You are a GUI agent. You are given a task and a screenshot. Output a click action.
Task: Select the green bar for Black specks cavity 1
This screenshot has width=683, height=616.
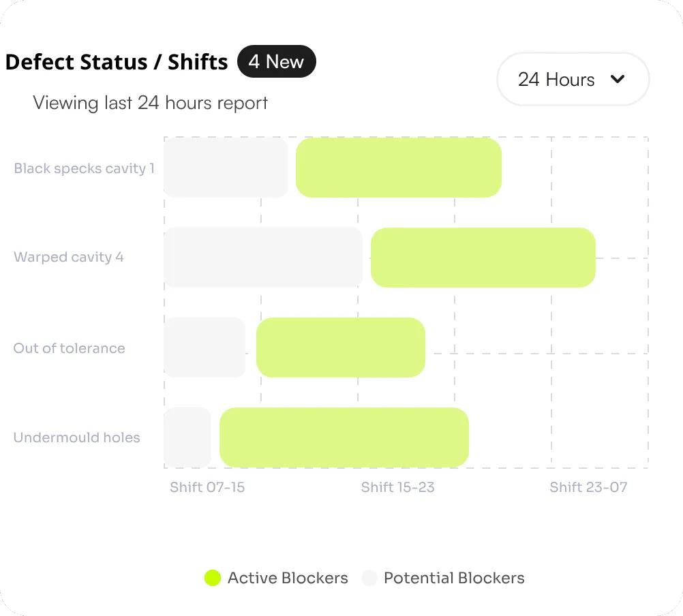coord(398,168)
